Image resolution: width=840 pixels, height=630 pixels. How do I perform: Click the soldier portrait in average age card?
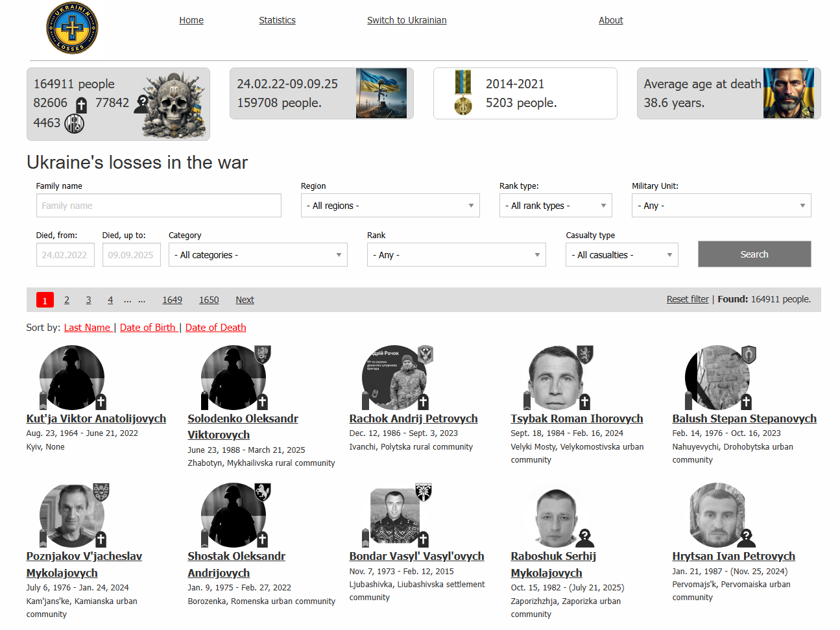pyautogui.click(x=789, y=93)
